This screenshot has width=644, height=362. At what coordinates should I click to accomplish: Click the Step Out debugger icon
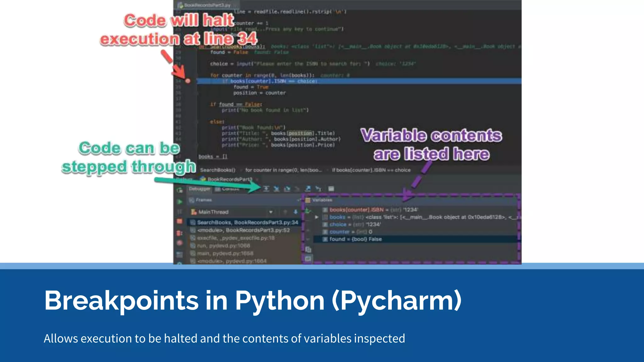tap(308, 189)
